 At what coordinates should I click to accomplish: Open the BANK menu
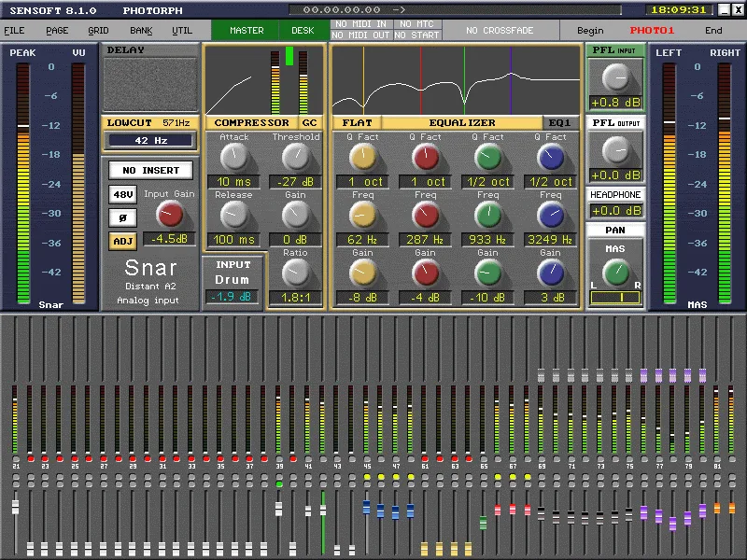tap(141, 31)
